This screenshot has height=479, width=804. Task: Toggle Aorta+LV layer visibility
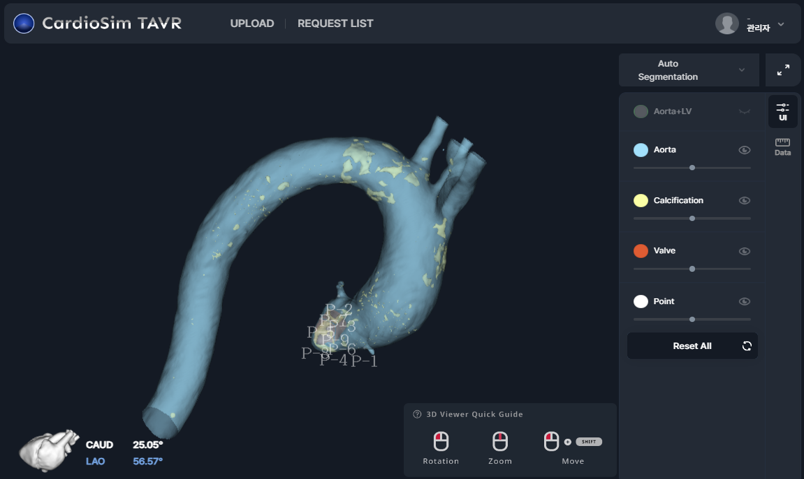[x=744, y=112]
